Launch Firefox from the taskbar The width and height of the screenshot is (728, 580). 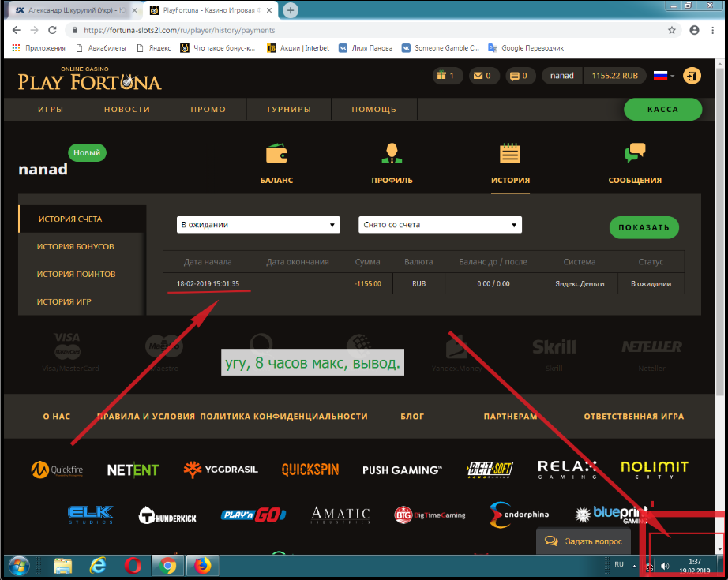pos(202,566)
